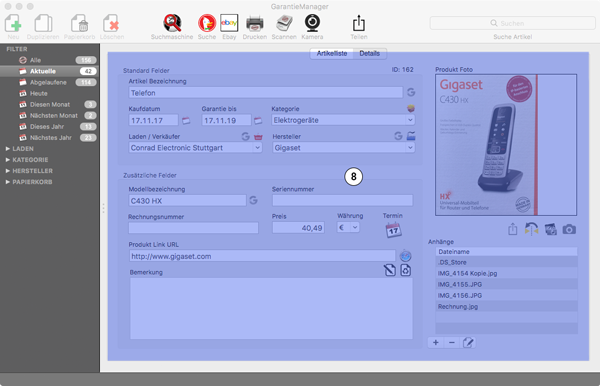Click the Suchmaschine toolbar icon
Image resolution: width=600 pixels, height=386 pixels.
pos(172,23)
